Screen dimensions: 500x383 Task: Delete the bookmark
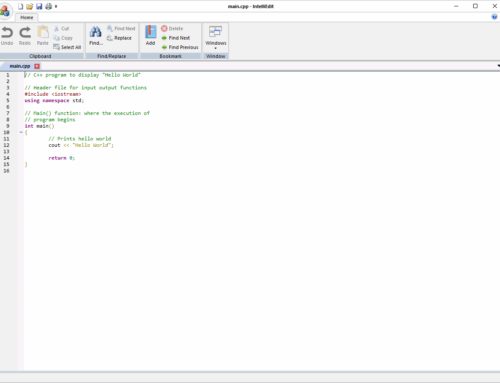tap(172, 29)
